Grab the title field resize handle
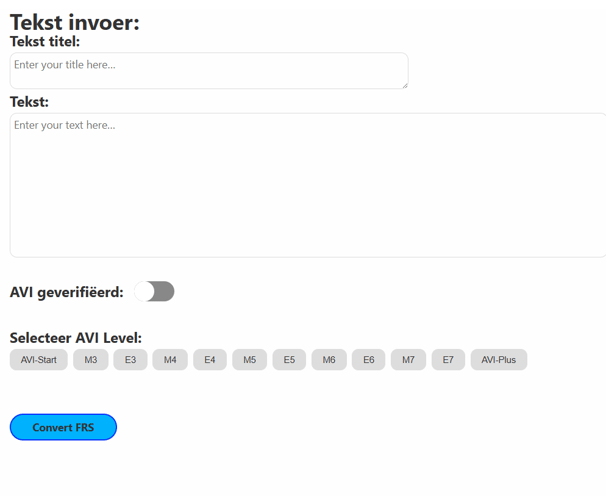This screenshot has height=496, width=606. pos(405,85)
